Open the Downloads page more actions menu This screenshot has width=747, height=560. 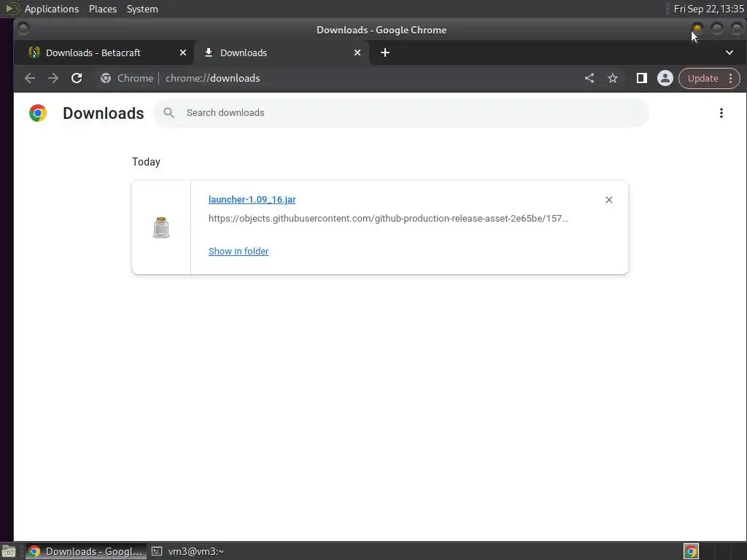point(721,113)
